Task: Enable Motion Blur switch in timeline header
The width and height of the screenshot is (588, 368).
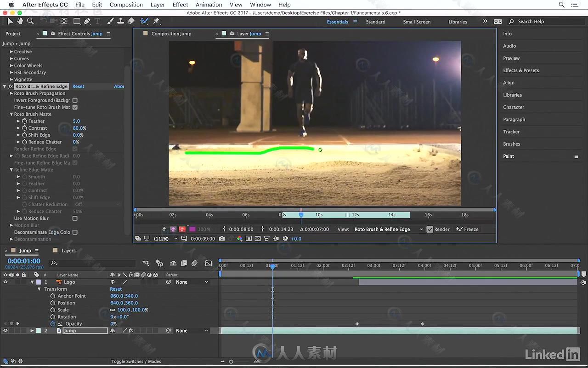Action: pos(194,263)
